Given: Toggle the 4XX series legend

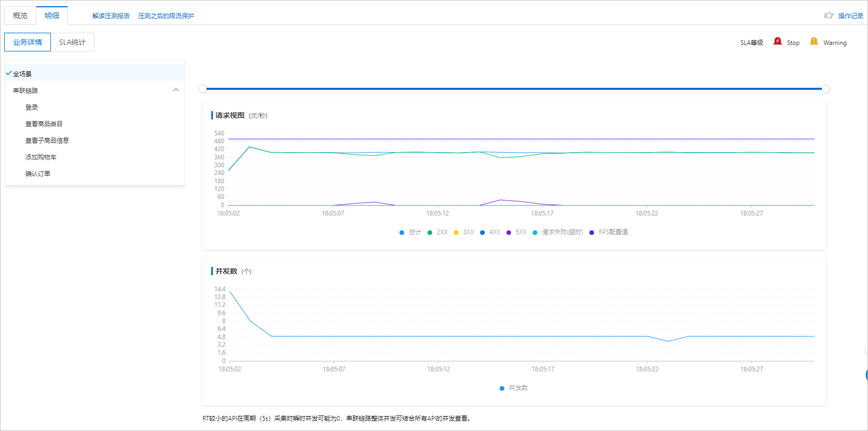Looking at the screenshot, I should (490, 232).
